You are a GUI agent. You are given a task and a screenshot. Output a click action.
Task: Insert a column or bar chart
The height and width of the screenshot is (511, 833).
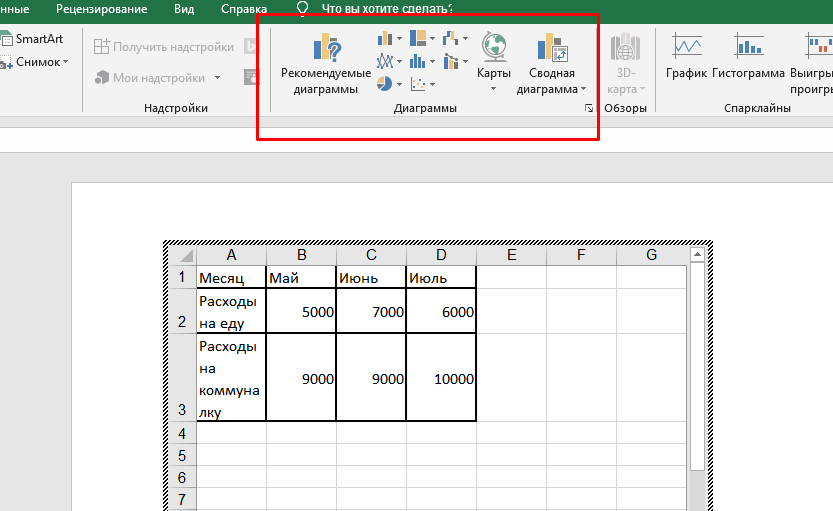point(386,39)
